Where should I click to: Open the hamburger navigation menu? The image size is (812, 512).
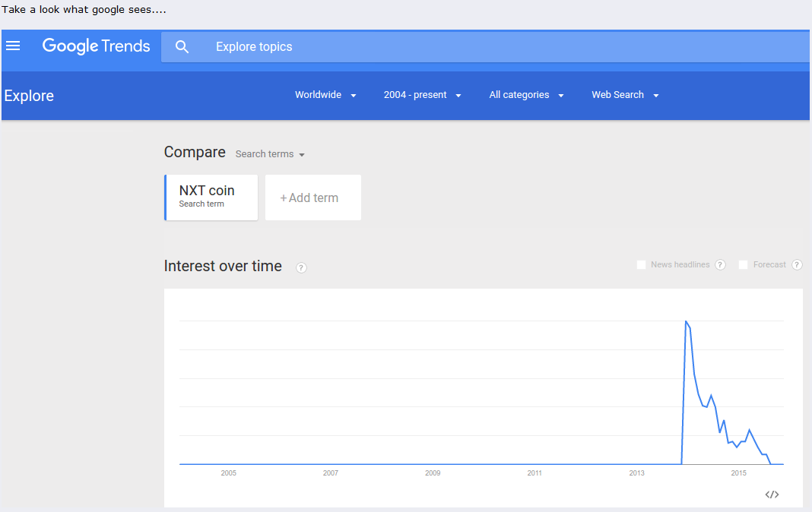tap(13, 46)
